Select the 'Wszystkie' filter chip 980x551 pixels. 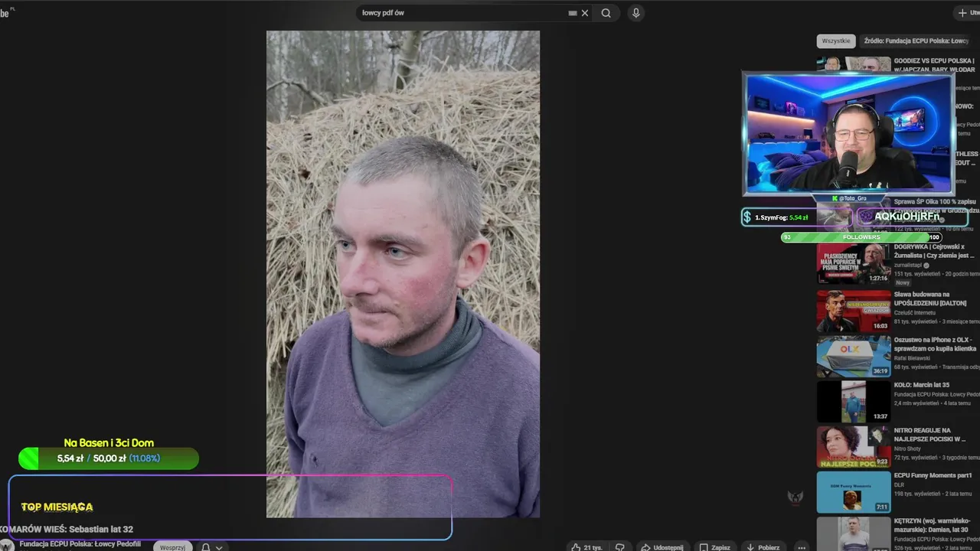pos(836,41)
